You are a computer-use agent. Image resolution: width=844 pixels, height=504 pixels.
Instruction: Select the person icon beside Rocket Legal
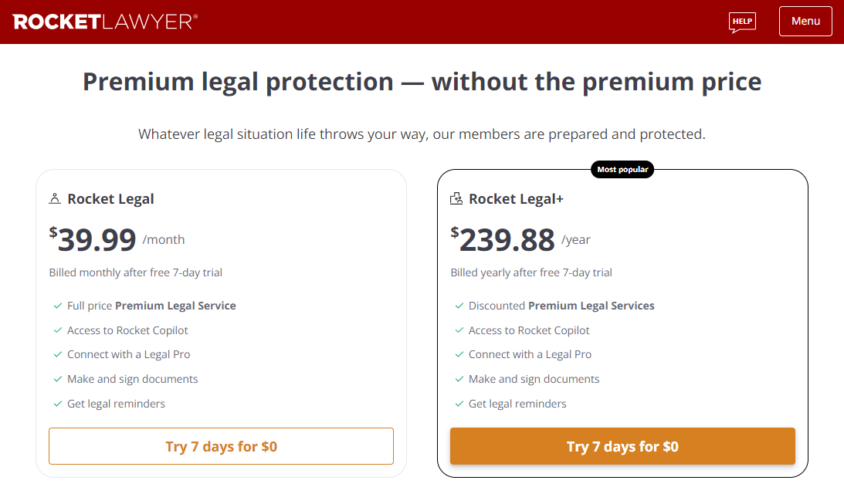point(54,198)
